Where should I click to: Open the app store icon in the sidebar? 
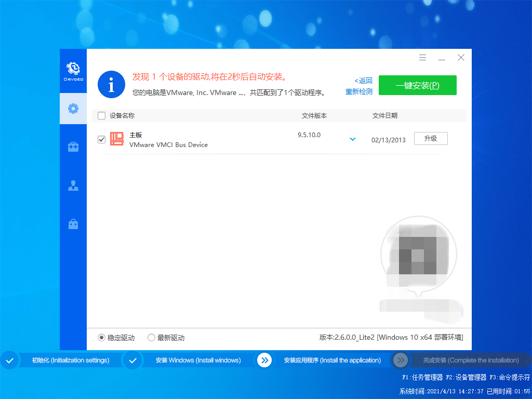73,224
